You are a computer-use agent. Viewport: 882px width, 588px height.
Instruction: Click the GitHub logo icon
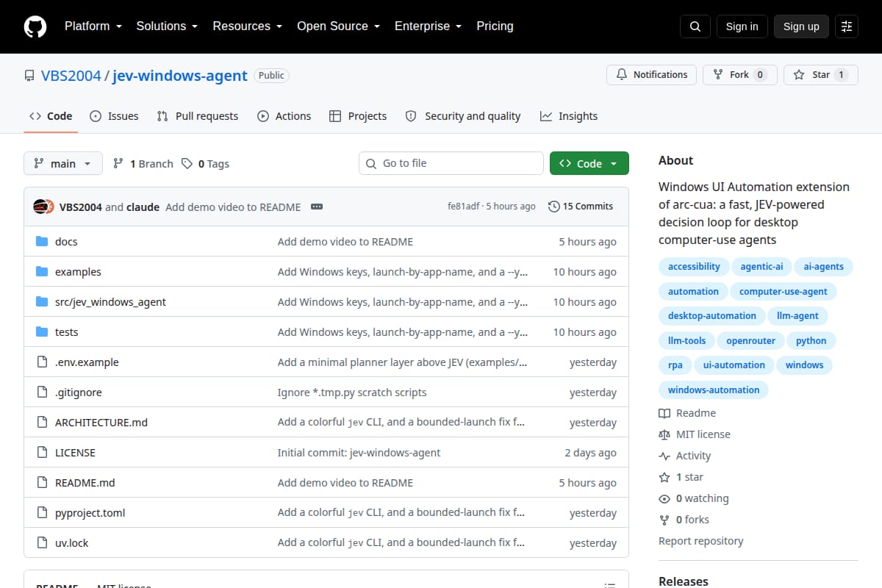pos(35,26)
